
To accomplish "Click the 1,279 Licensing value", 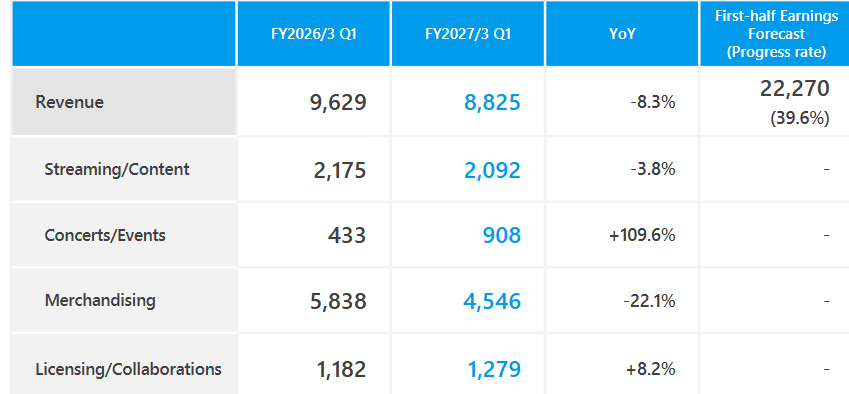I will pos(494,370).
